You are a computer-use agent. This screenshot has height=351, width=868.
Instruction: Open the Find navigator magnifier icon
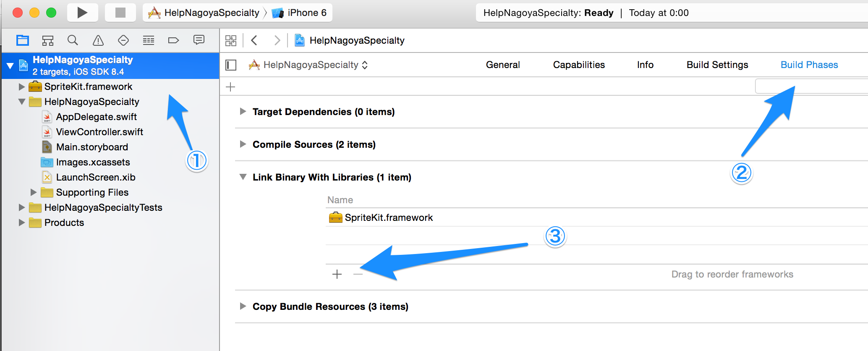73,40
